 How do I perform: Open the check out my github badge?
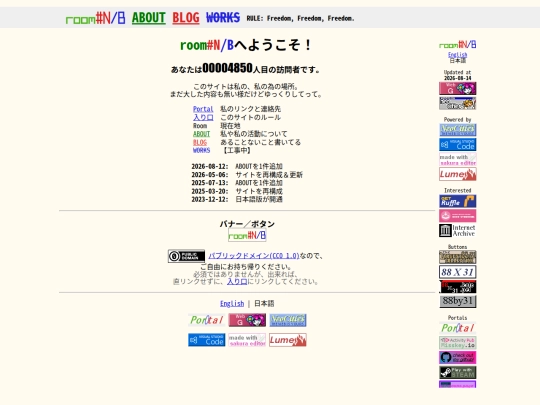[458, 358]
